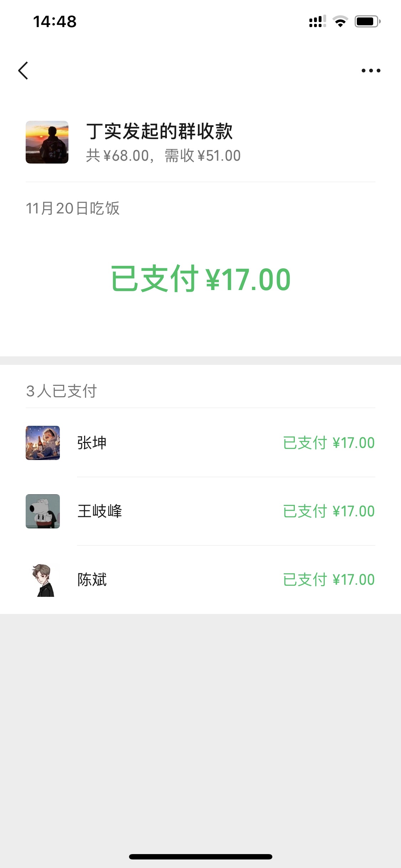
Task: Tap the back arrow icon
Action: pos(23,71)
